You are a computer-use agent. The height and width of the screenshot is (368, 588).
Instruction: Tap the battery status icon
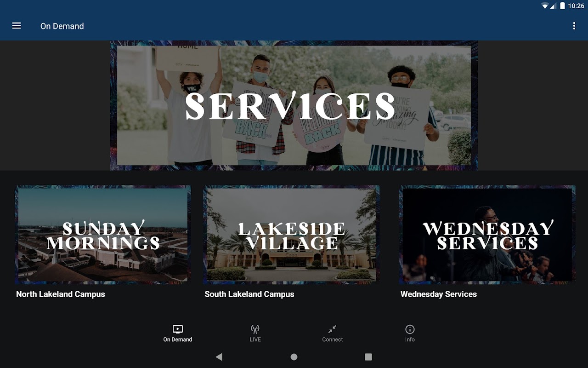pos(562,6)
